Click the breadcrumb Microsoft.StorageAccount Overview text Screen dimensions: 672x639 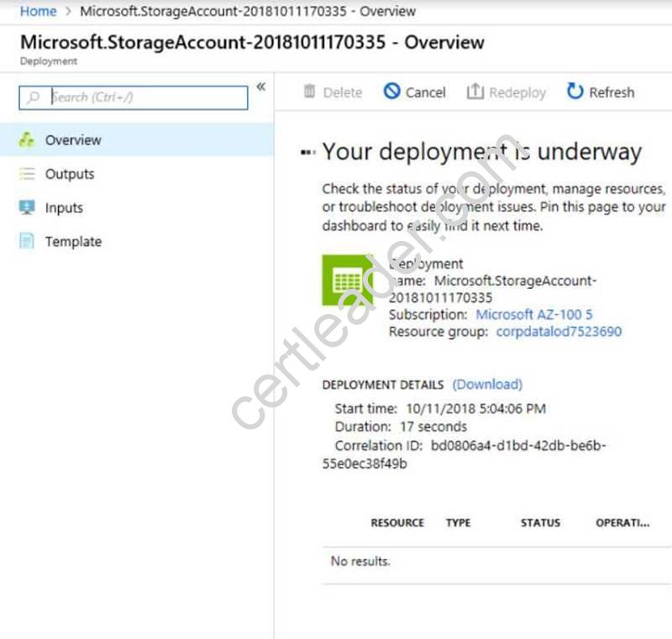point(248,11)
